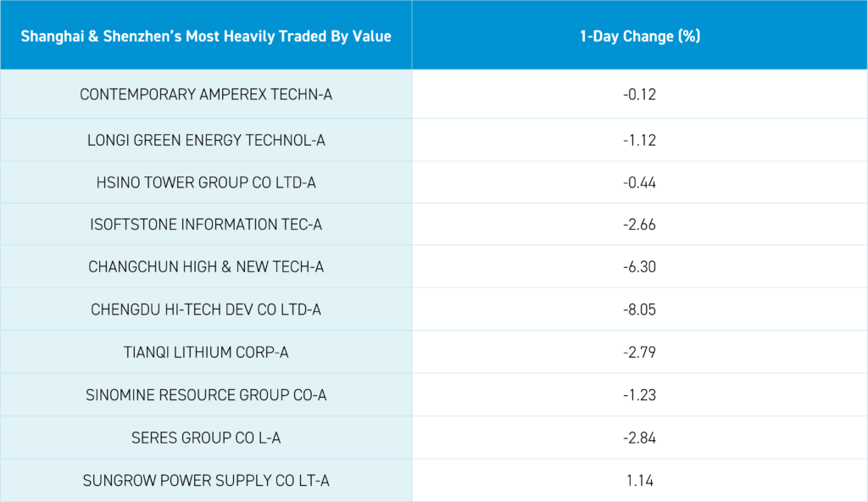Select SUNGROW POWER SUPPLY CO LT-A cell
The width and height of the screenshot is (868, 502).
point(206,481)
